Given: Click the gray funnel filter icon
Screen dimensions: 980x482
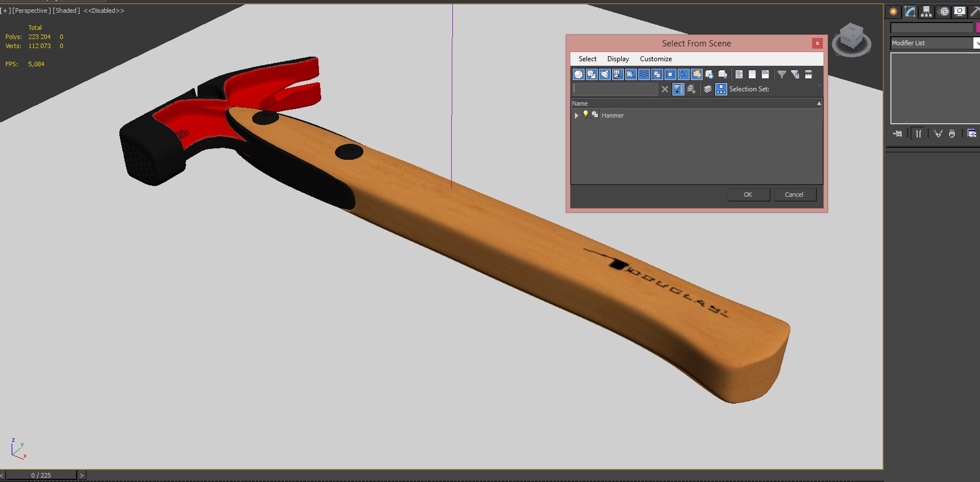Looking at the screenshot, I should coord(781,74).
